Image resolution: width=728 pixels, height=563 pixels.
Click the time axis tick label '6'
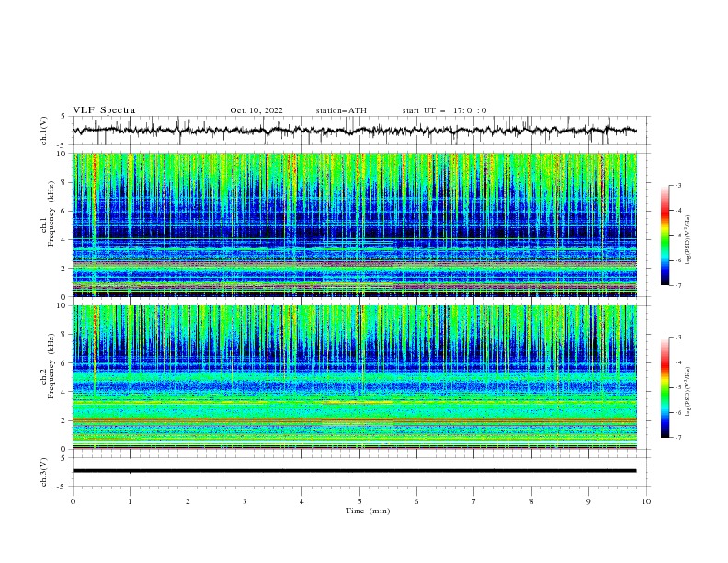point(416,501)
